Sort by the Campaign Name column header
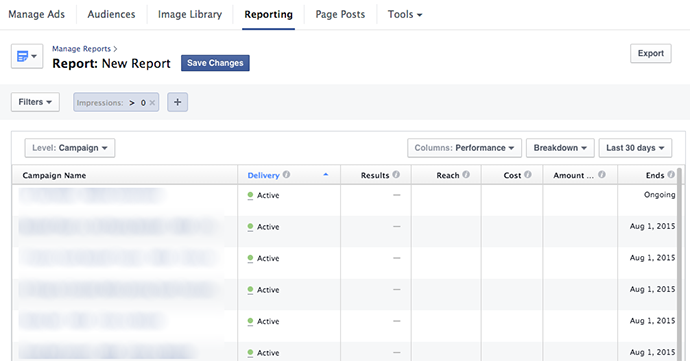The height and width of the screenshot is (361, 690). [54, 175]
